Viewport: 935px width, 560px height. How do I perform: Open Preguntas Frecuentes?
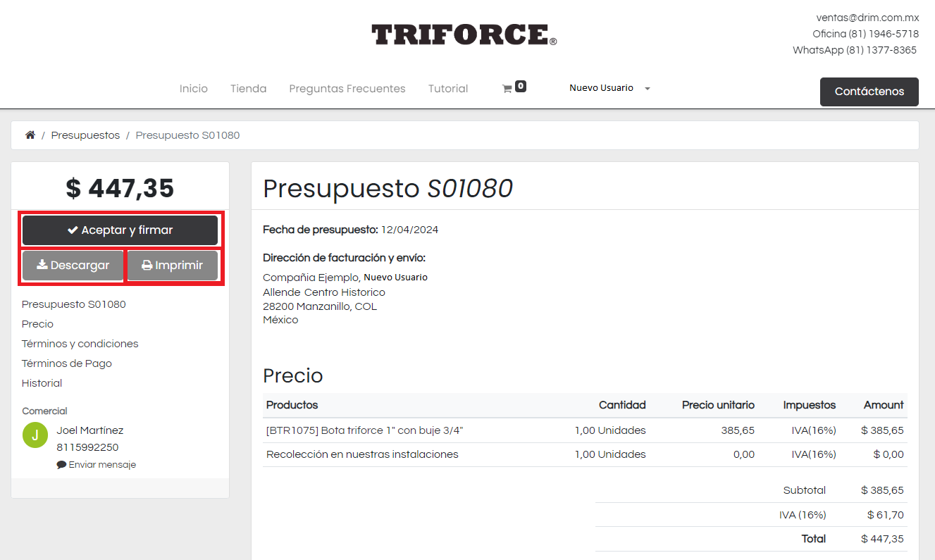pyautogui.click(x=347, y=89)
